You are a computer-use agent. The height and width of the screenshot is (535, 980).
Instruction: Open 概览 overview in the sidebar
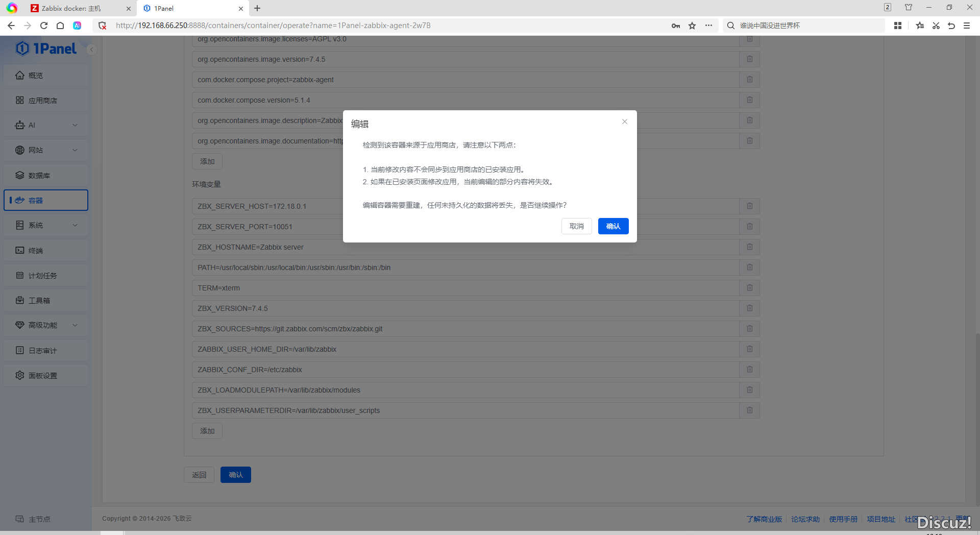(46, 75)
